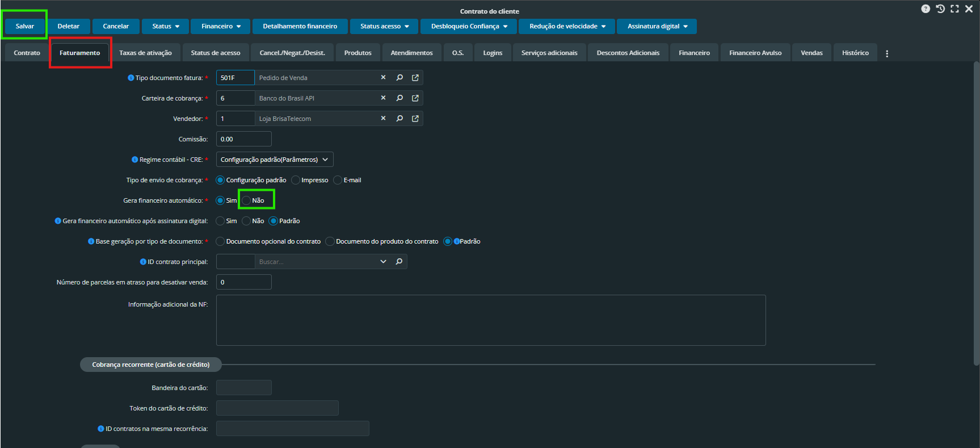This screenshot has width=980, height=448.
Task: Select Documento do produto do contrato option
Action: [330, 241]
